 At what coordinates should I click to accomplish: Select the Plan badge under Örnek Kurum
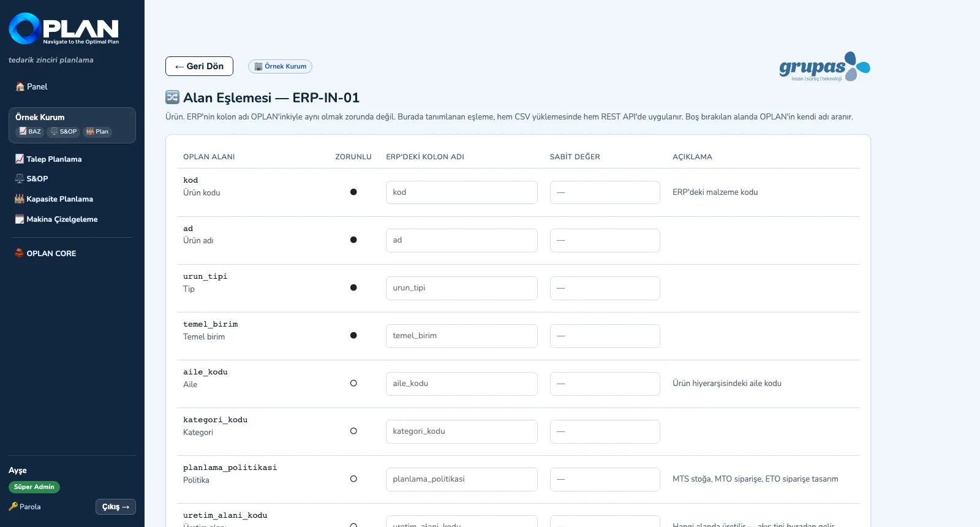[x=97, y=131]
